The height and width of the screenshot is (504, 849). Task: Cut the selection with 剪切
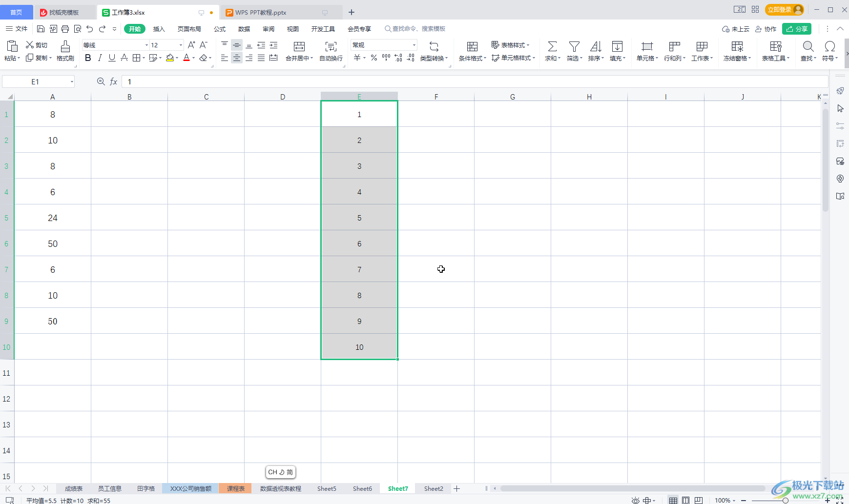(37, 45)
